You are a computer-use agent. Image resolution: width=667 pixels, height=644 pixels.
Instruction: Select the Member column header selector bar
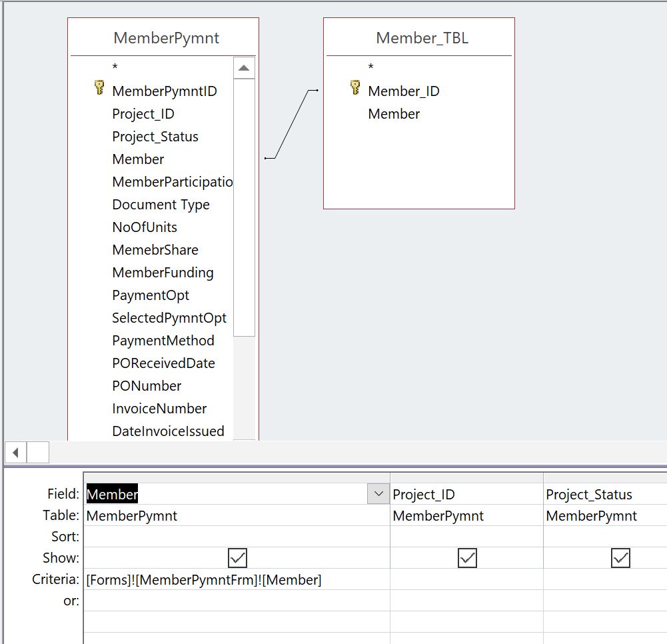coord(237,477)
